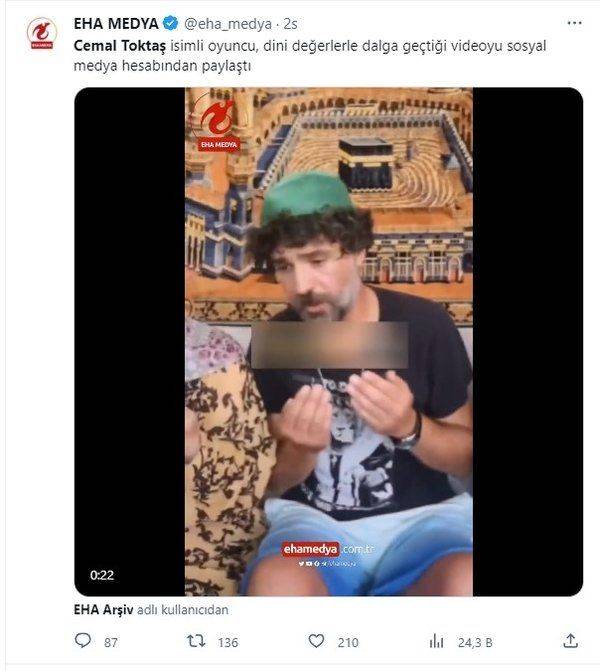
Task: Click the blue verified badge
Action: tap(171, 23)
